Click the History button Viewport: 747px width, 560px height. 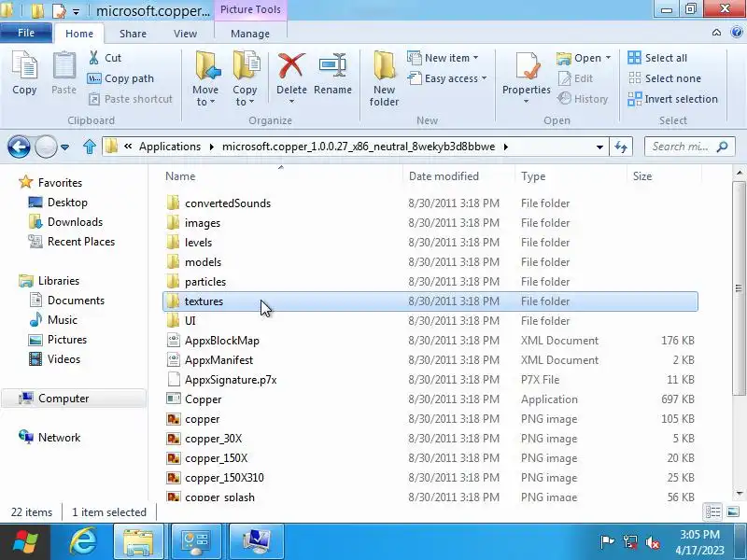(x=583, y=99)
